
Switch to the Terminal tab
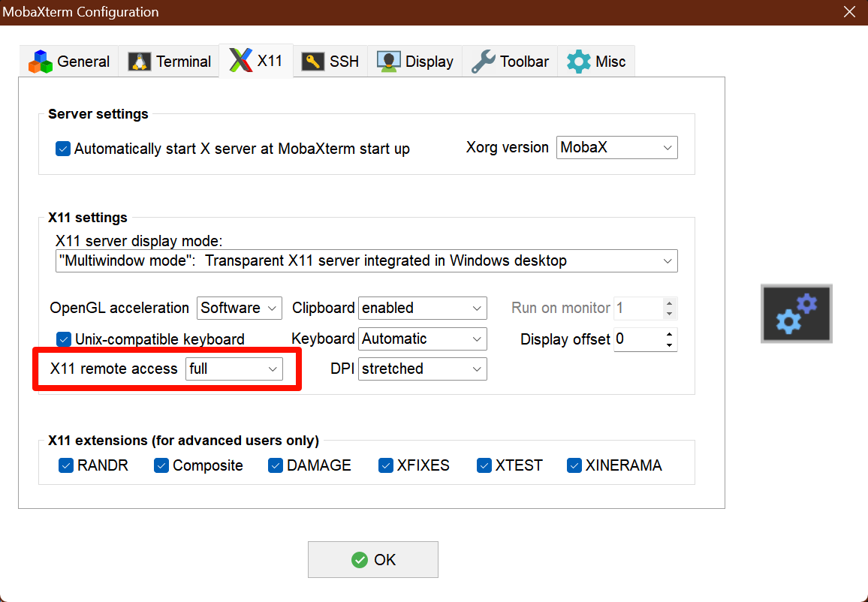click(x=169, y=62)
